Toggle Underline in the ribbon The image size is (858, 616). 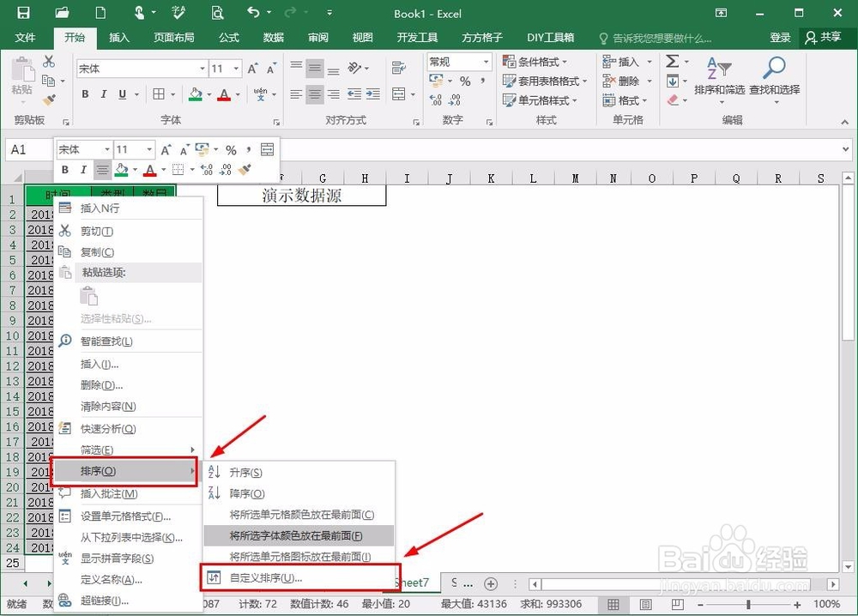[x=122, y=94]
